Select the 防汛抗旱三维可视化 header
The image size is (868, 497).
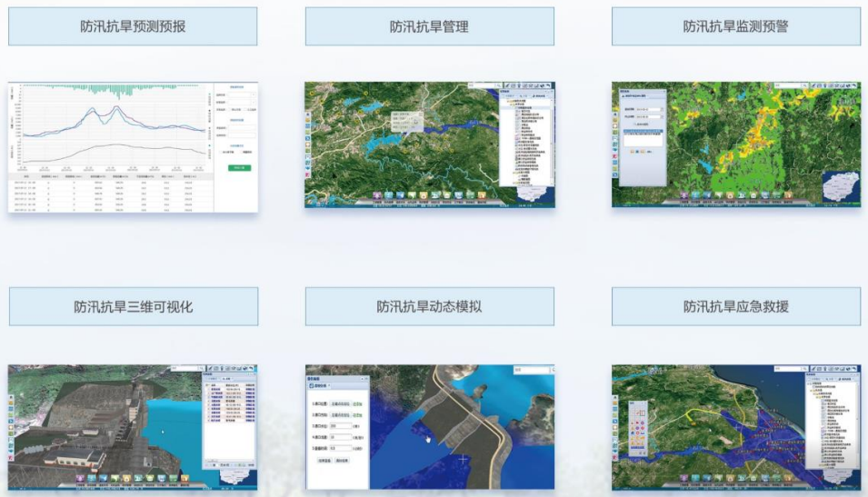coord(133,307)
